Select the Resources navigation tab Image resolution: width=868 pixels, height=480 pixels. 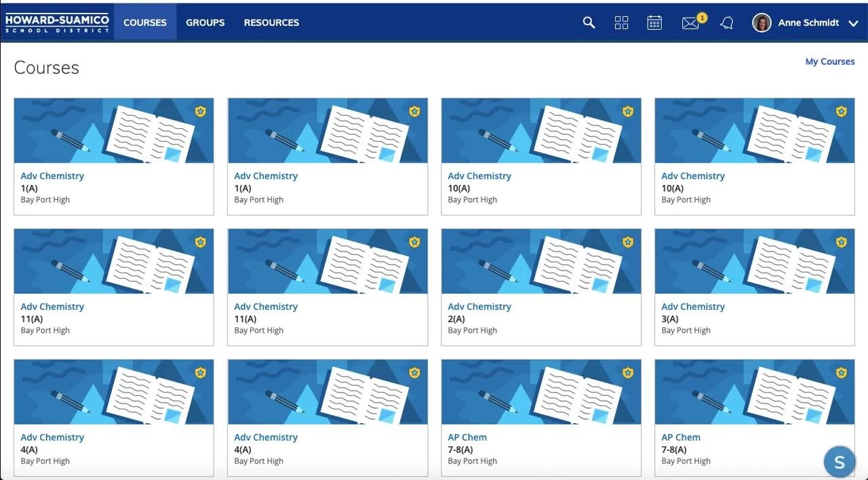pos(271,22)
